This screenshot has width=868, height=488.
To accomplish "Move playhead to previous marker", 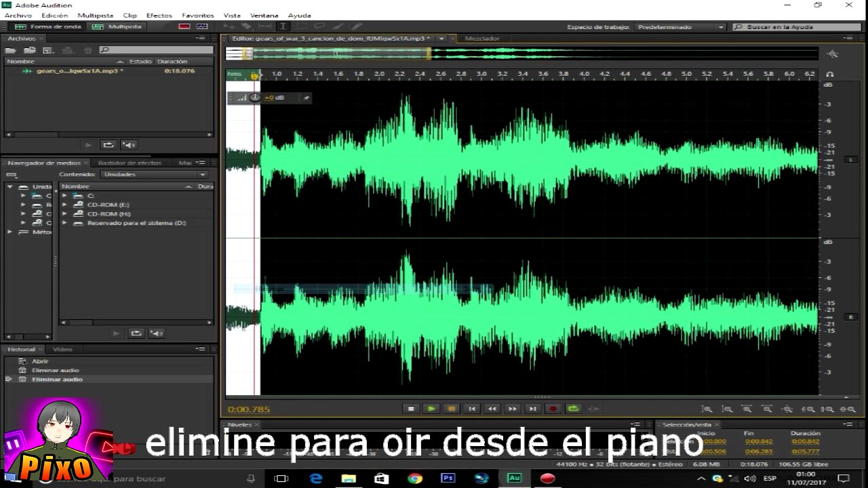I will tap(472, 409).
